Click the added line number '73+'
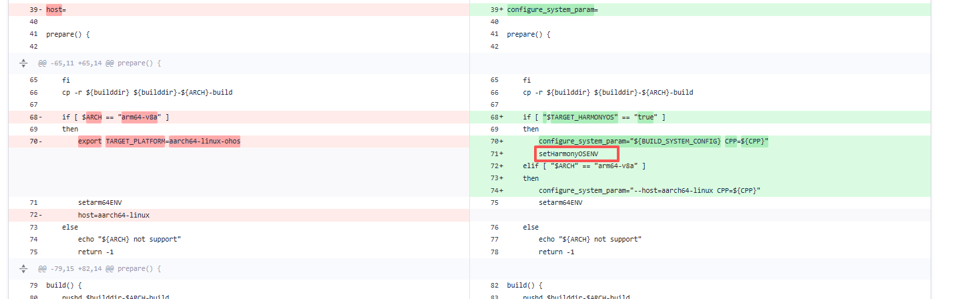 tap(496, 178)
